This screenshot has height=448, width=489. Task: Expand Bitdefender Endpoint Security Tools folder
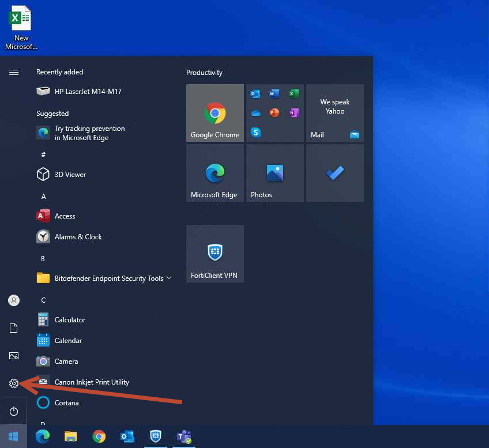(x=104, y=278)
